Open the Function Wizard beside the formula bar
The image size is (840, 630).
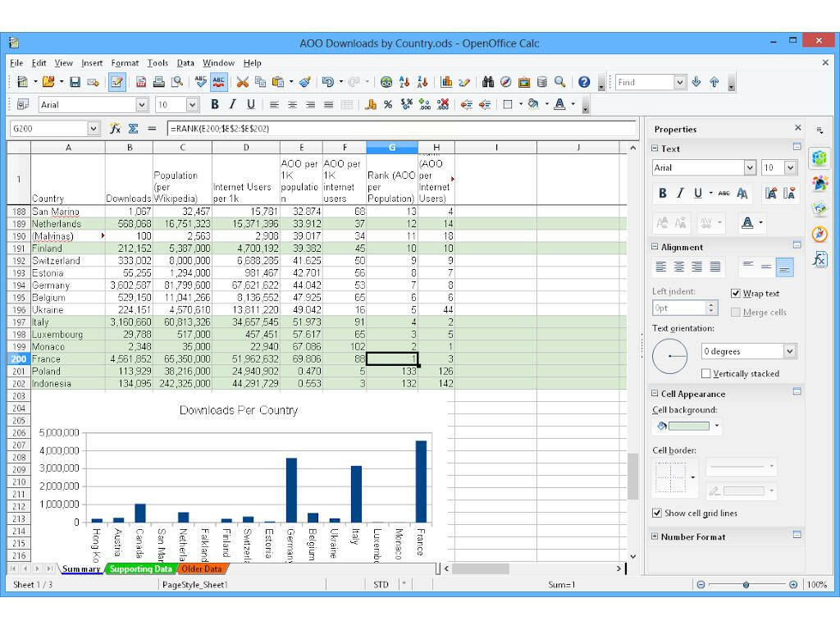116,129
